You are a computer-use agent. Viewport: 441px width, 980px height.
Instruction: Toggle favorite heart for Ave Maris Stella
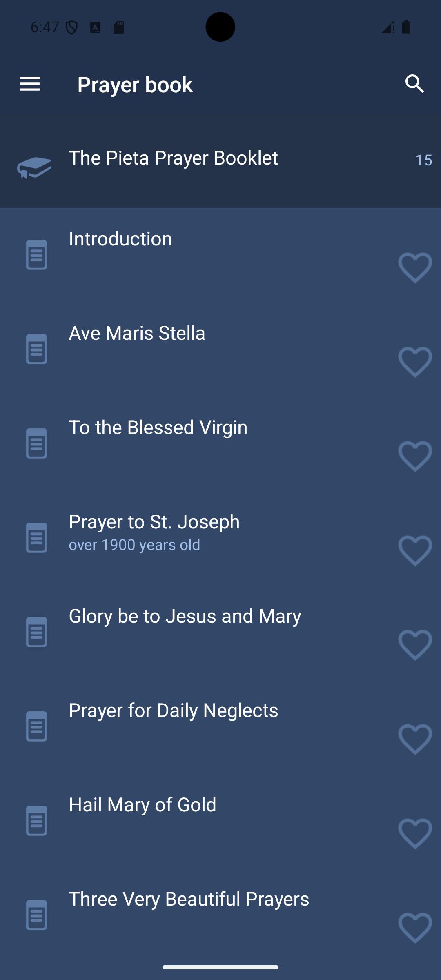point(415,362)
